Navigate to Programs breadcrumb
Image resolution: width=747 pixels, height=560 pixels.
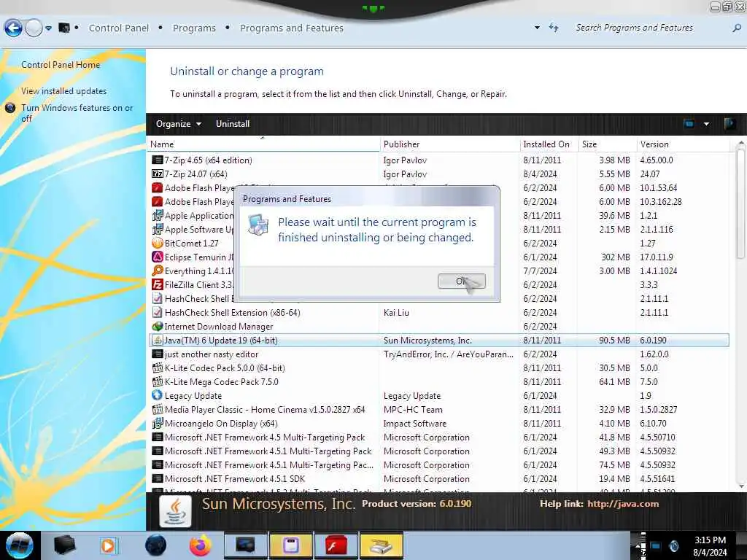pyautogui.click(x=194, y=28)
